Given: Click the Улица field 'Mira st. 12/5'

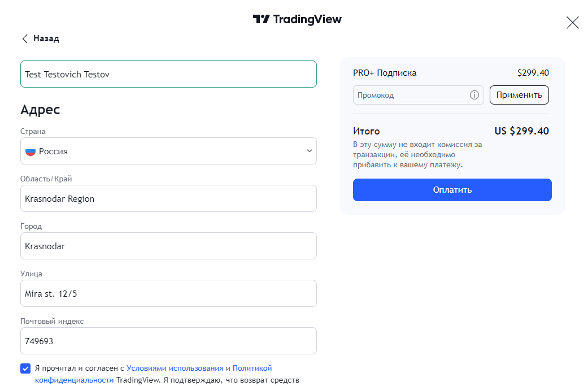Looking at the screenshot, I should click(168, 293).
